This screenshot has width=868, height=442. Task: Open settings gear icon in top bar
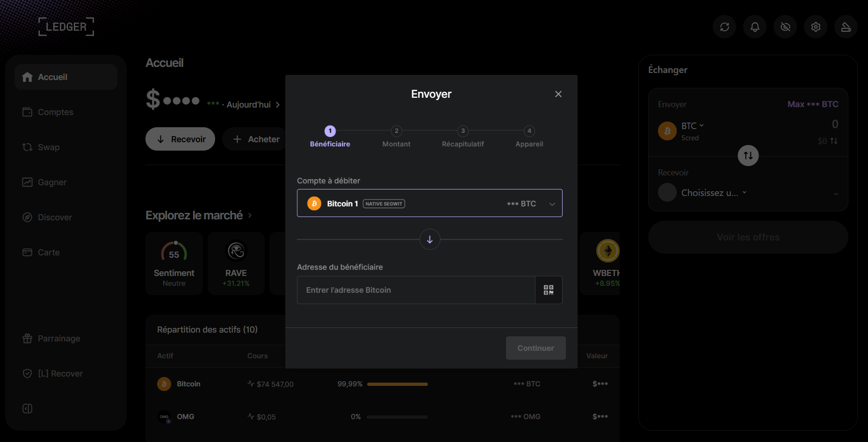(816, 27)
